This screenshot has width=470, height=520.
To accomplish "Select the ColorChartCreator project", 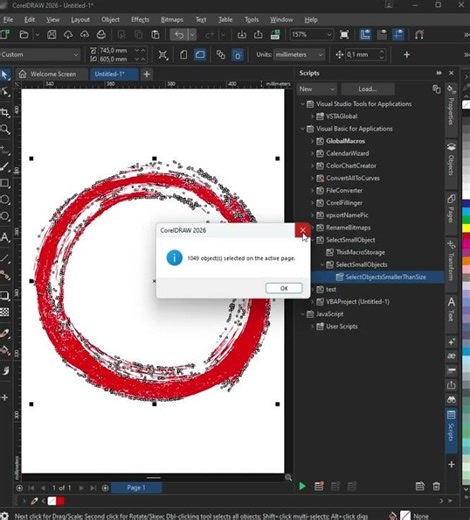I will 351,166.
